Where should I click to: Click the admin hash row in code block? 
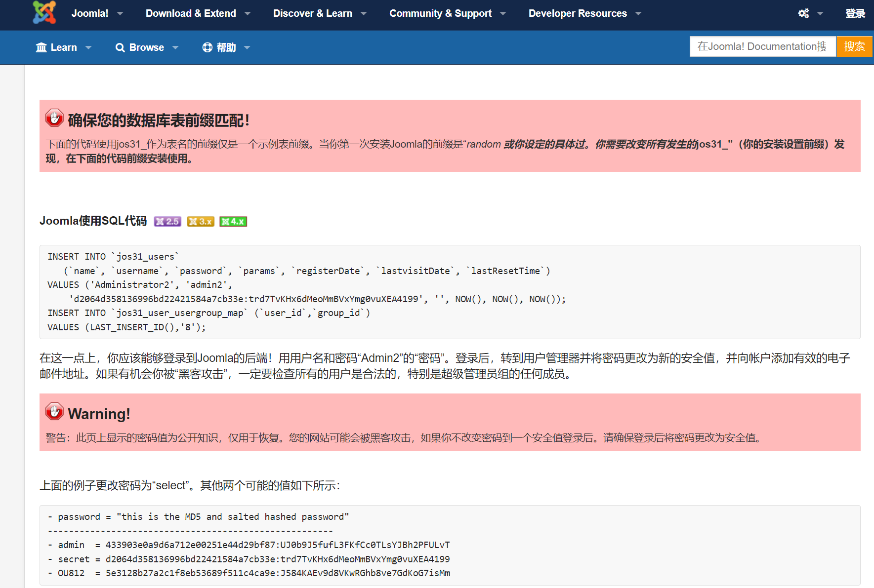[x=249, y=545]
